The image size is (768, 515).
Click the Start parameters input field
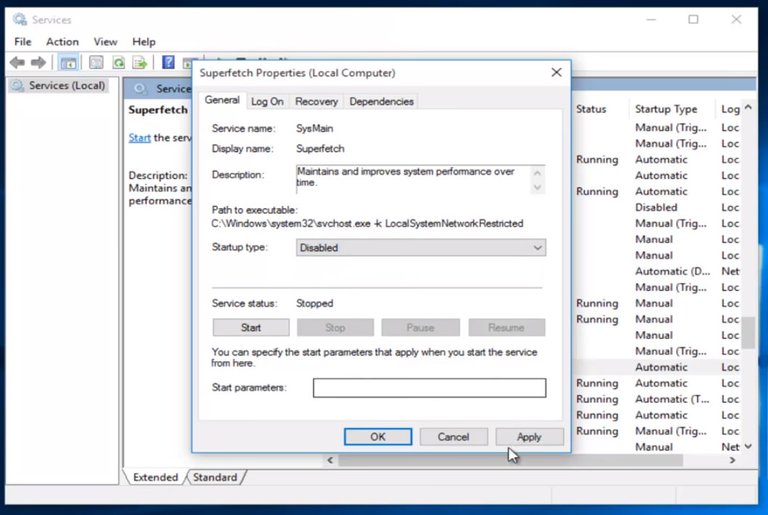pyautogui.click(x=429, y=388)
